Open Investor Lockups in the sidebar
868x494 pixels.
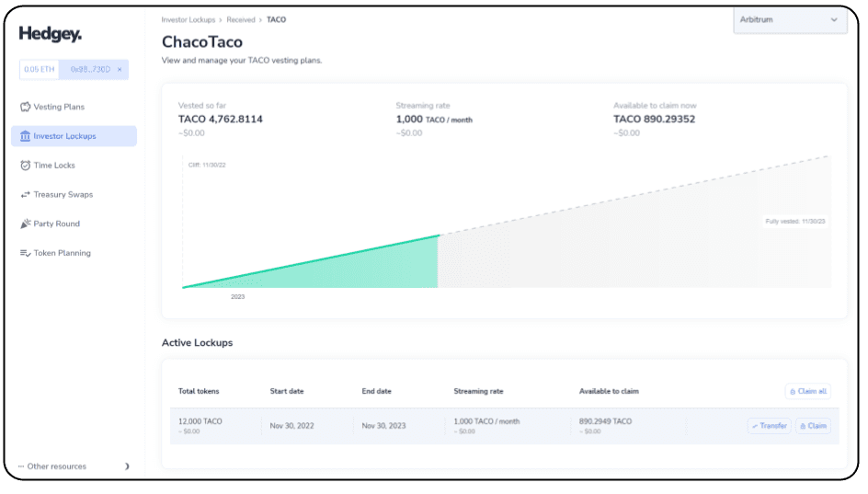coord(74,136)
